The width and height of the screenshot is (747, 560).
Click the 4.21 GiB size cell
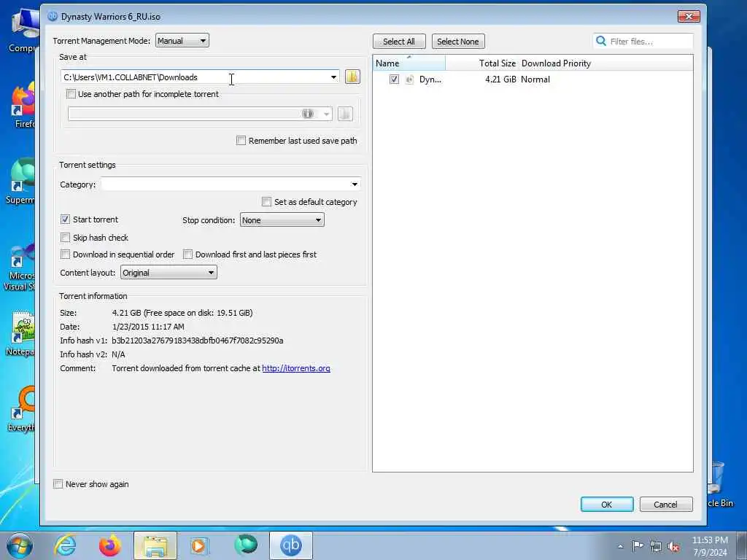pyautogui.click(x=500, y=79)
